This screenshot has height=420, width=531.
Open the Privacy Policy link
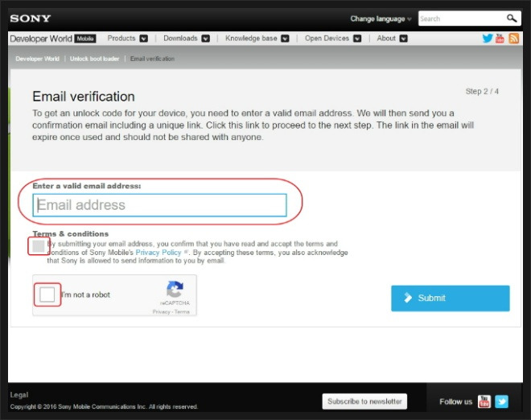click(158, 253)
